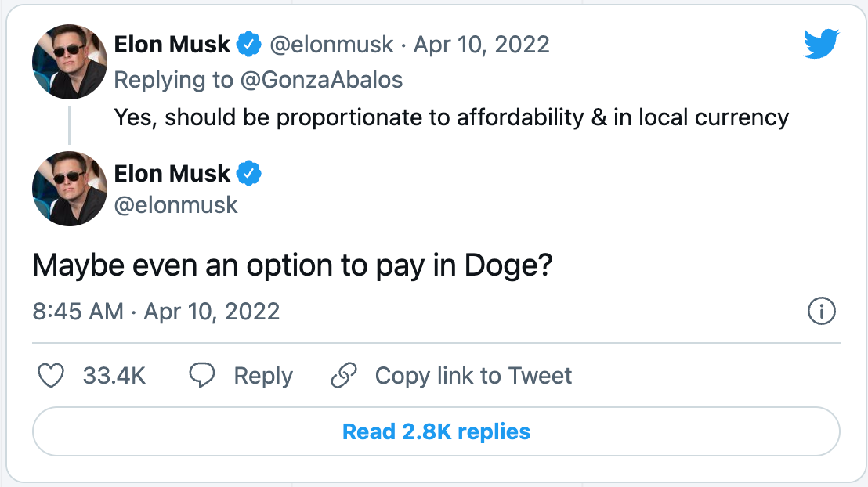Viewport: 868px width, 487px height.
Task: Click the Copy link to Tweet text
Action: pos(473,376)
